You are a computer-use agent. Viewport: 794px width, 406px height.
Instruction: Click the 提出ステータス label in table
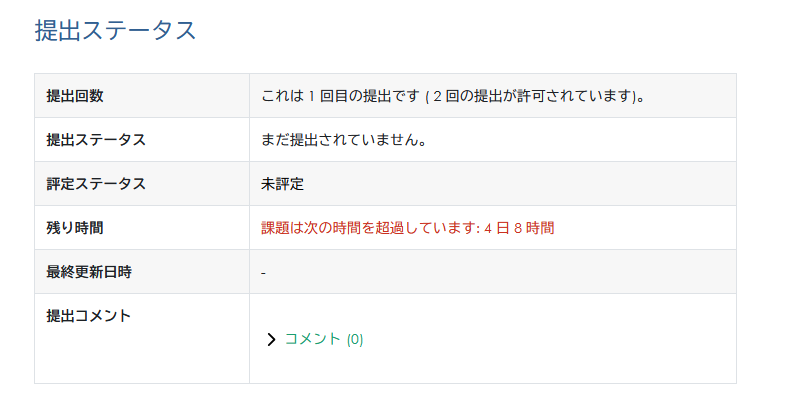[96, 140]
